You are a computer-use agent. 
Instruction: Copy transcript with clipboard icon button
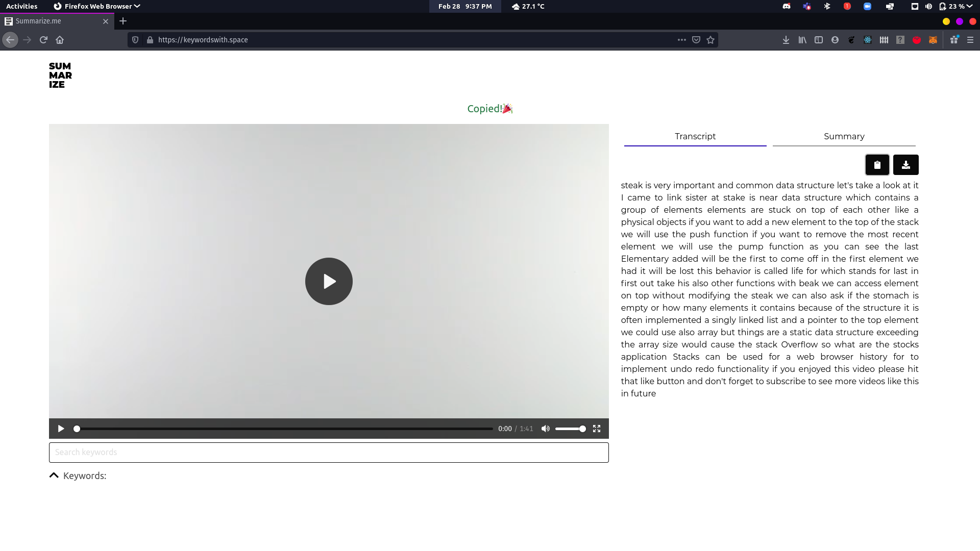(877, 165)
